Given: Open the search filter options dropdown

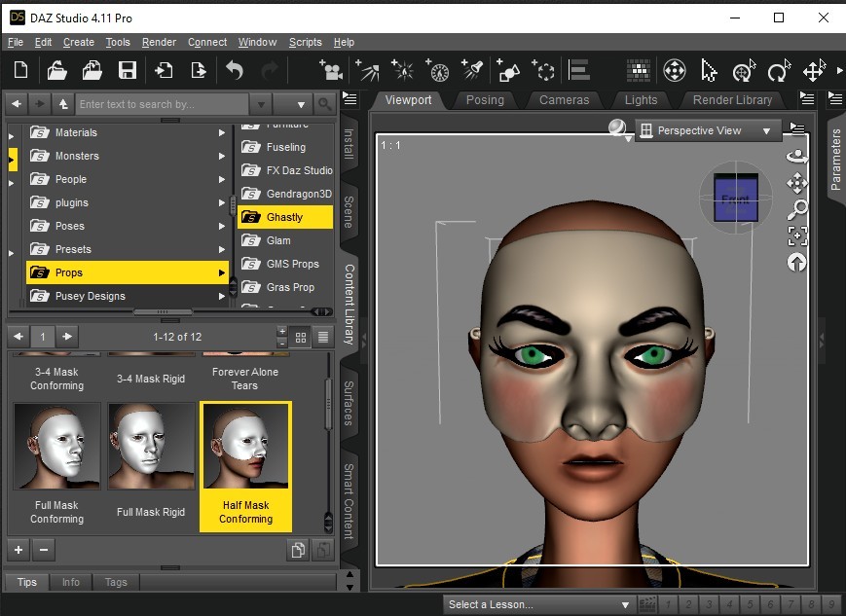Looking at the screenshot, I should click(295, 104).
